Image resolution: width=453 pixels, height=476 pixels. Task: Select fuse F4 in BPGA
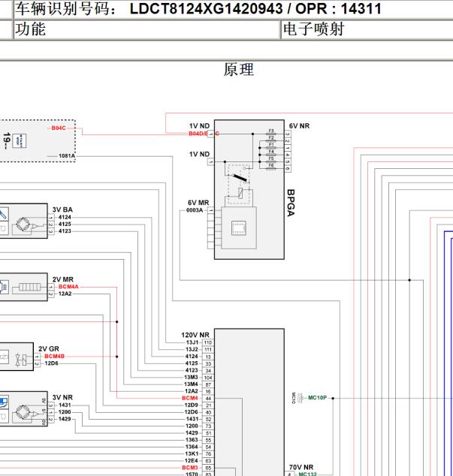point(271,153)
